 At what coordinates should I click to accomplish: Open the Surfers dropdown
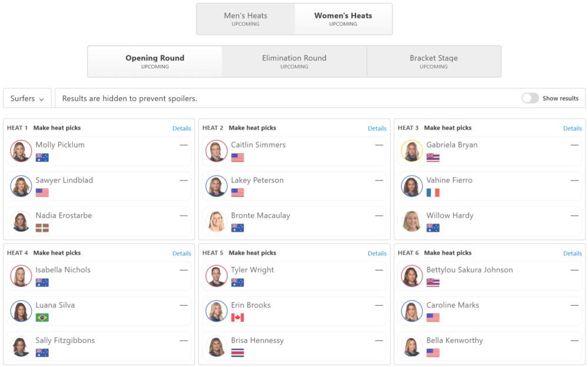point(28,98)
